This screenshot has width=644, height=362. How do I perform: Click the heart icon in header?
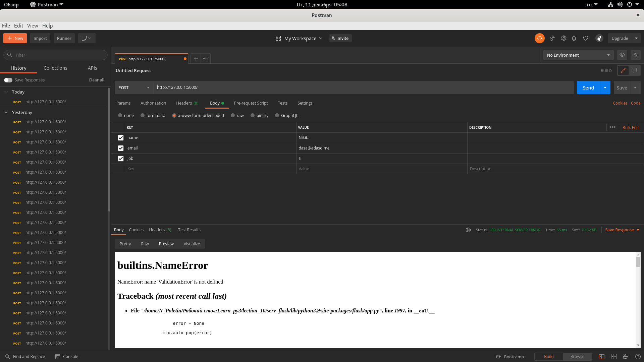point(586,38)
